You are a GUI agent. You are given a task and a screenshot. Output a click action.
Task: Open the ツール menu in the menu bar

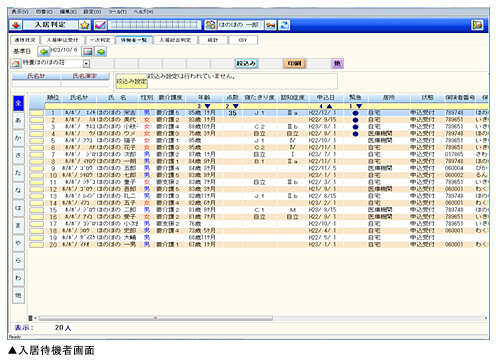tap(117, 12)
